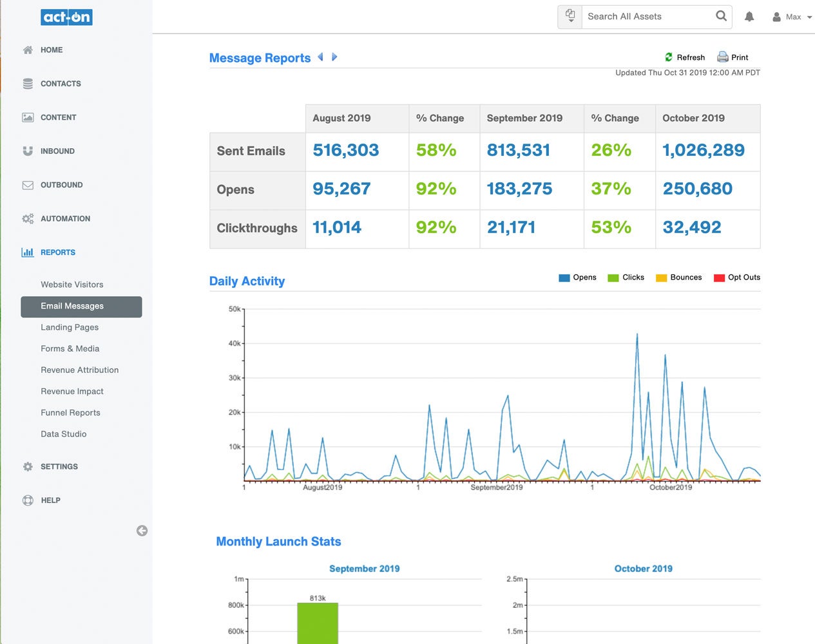The image size is (815, 644).
Task: Open the Max user account dropdown
Action: [792, 17]
